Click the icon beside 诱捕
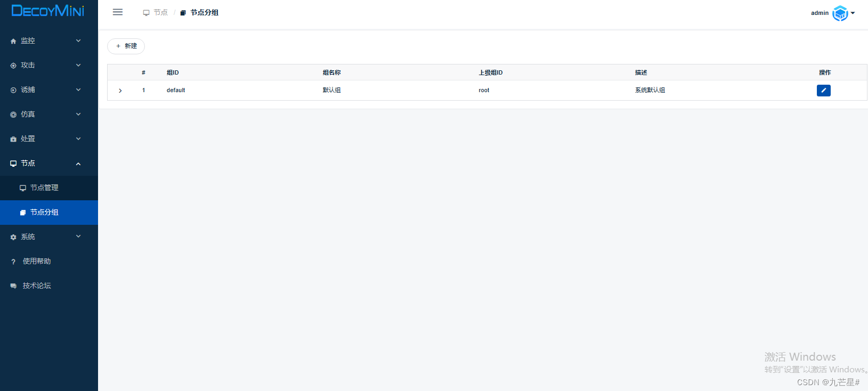This screenshot has height=391, width=868. tap(13, 90)
